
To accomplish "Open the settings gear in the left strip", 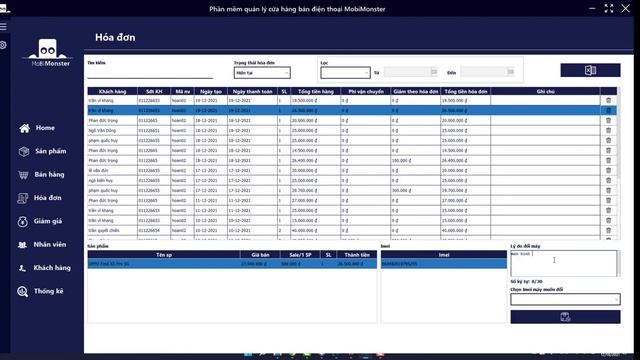I will tap(3, 45).
